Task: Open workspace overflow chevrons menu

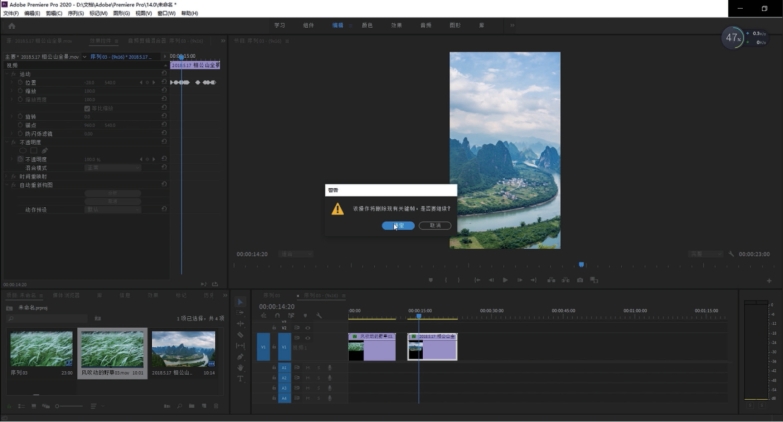Action: tap(512, 25)
